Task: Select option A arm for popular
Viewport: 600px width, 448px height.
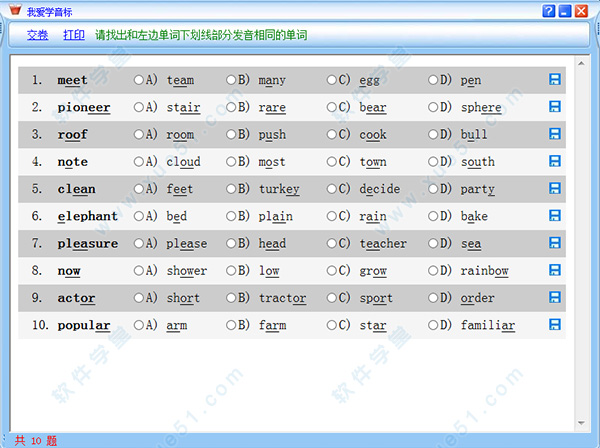Action: click(x=138, y=325)
